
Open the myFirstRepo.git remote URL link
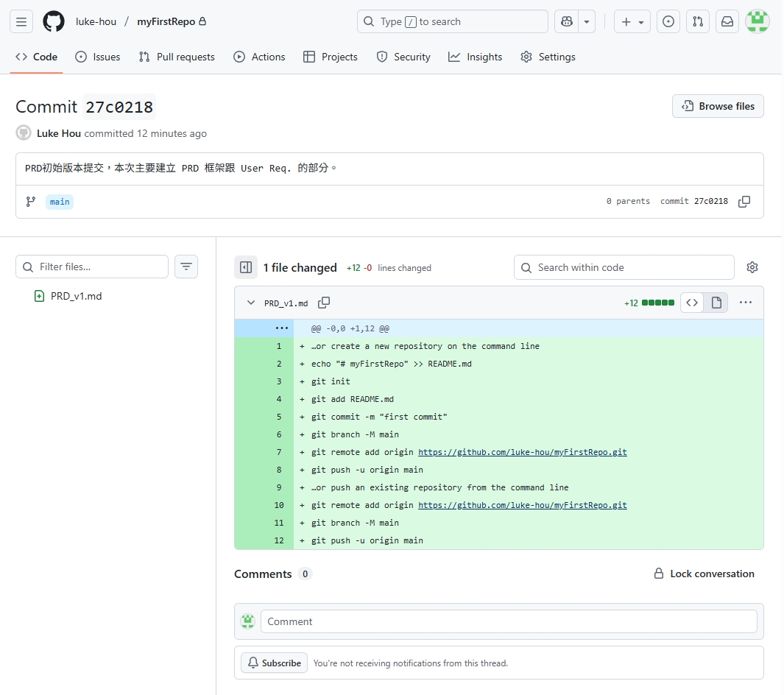[523, 451]
